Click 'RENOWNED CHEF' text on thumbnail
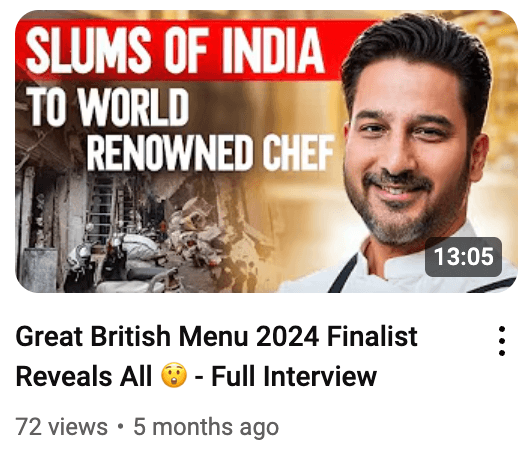 point(210,153)
